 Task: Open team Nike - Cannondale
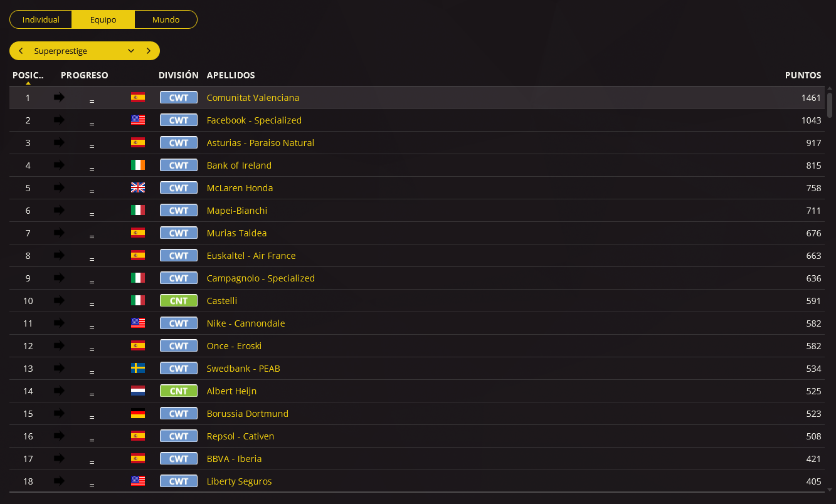(246, 323)
